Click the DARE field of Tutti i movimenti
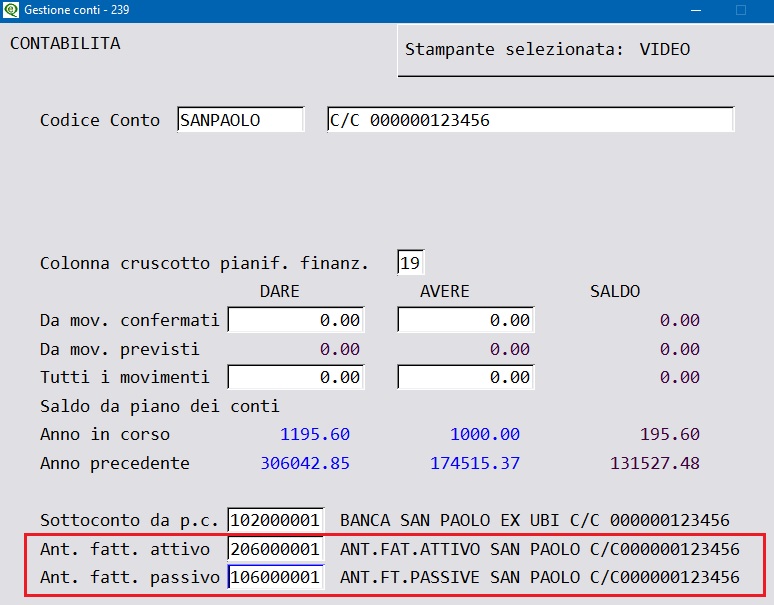 (x=296, y=377)
